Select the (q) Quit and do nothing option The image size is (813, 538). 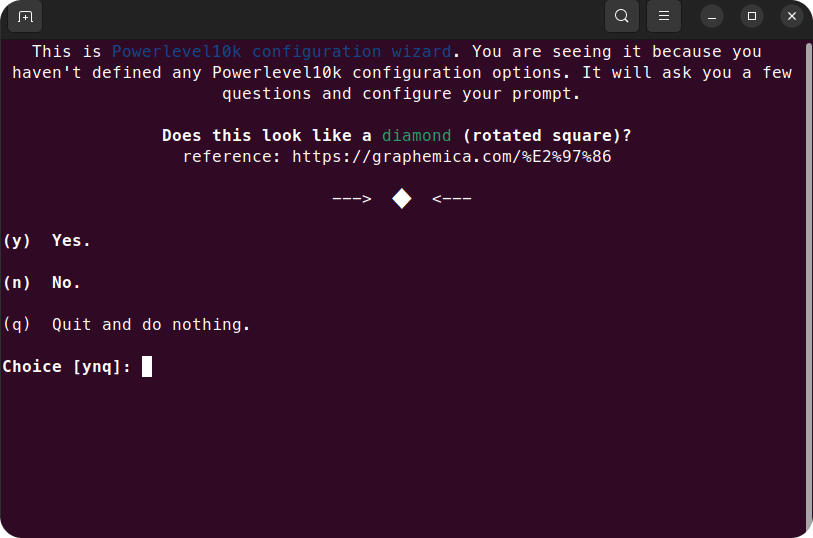click(126, 325)
